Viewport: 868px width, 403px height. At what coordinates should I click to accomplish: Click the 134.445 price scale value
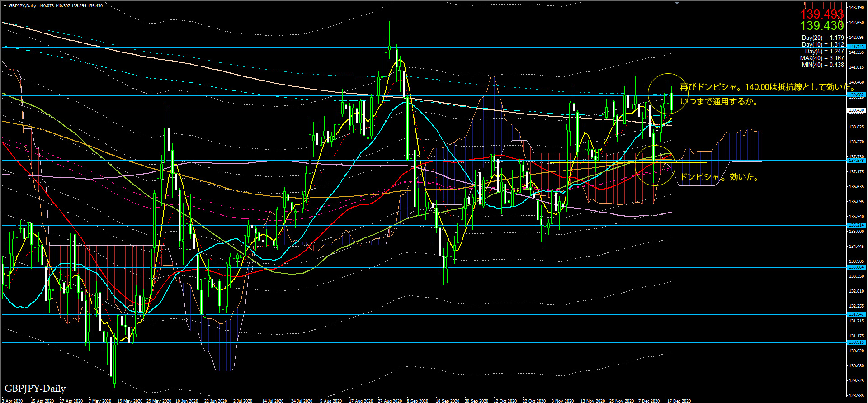[857, 247]
